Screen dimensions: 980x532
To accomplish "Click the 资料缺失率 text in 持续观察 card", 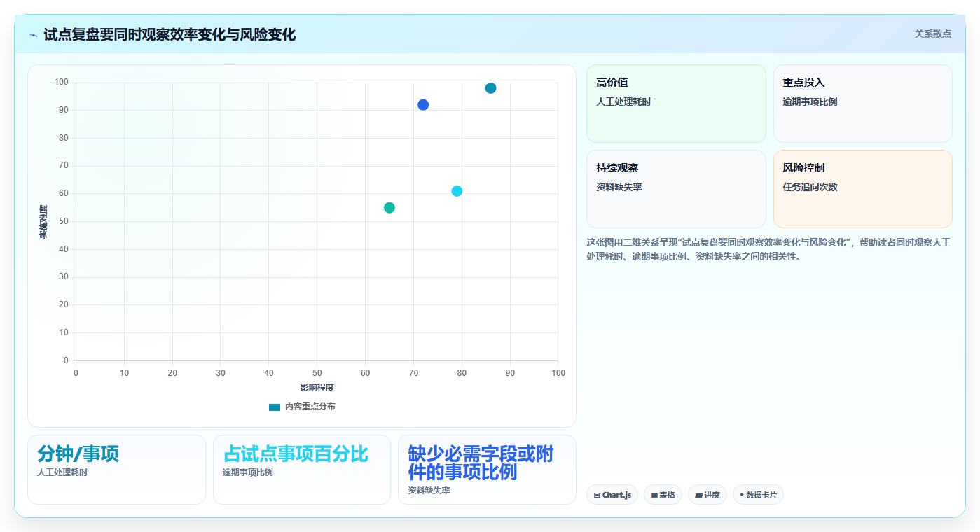I will click(x=619, y=187).
